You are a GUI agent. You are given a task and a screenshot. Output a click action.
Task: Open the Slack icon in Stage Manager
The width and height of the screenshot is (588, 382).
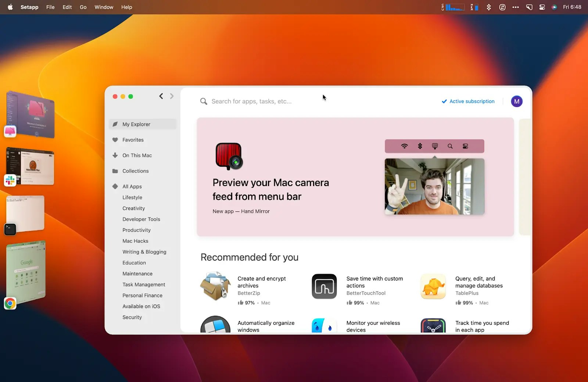click(x=10, y=181)
